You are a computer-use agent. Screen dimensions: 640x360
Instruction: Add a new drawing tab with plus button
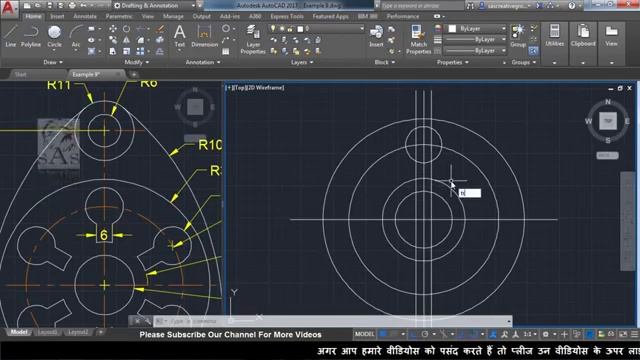pos(133,74)
